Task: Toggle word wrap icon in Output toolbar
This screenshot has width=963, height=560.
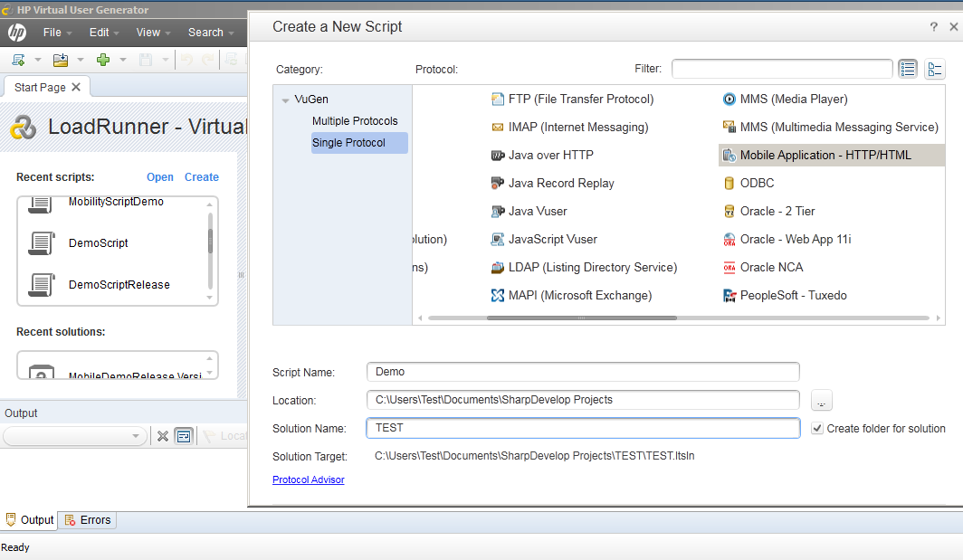Action: click(184, 436)
